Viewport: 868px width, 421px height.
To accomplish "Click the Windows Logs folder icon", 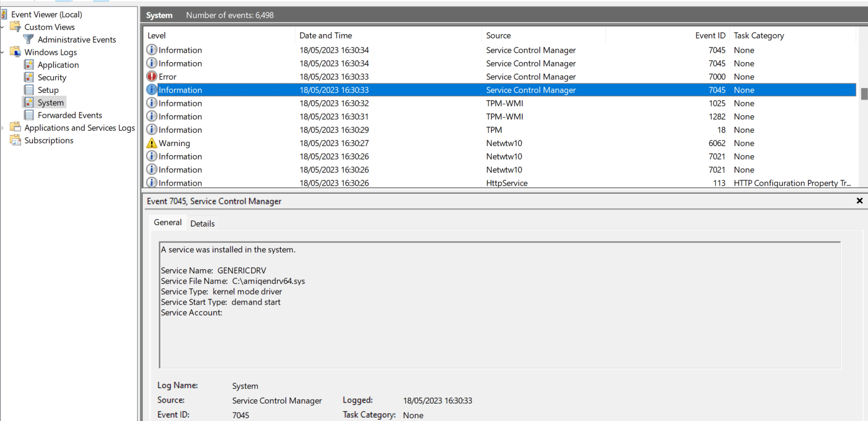I will [15, 52].
